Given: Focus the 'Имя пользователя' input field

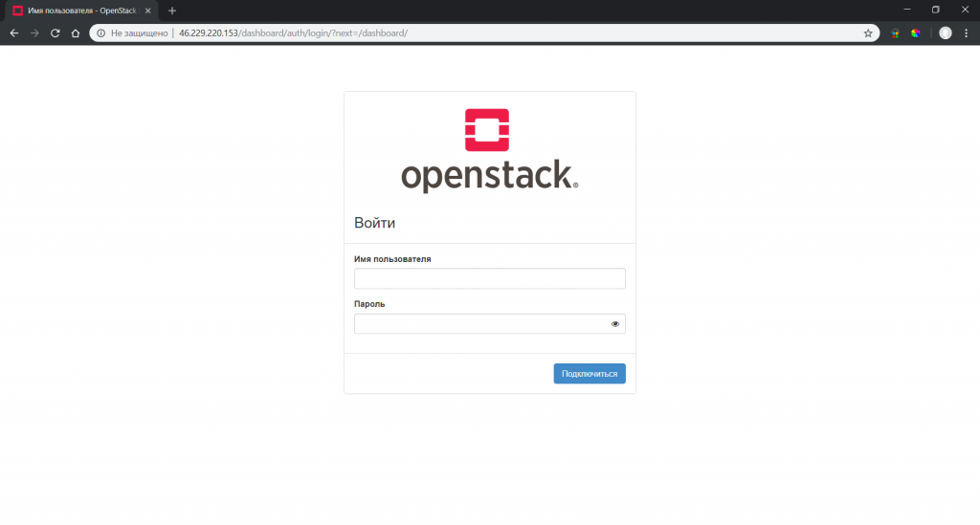Looking at the screenshot, I should coord(489,278).
